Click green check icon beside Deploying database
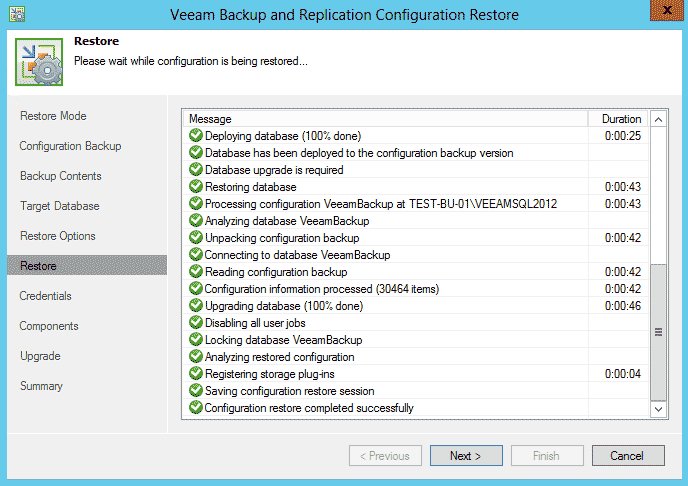The width and height of the screenshot is (688, 486). 195,136
